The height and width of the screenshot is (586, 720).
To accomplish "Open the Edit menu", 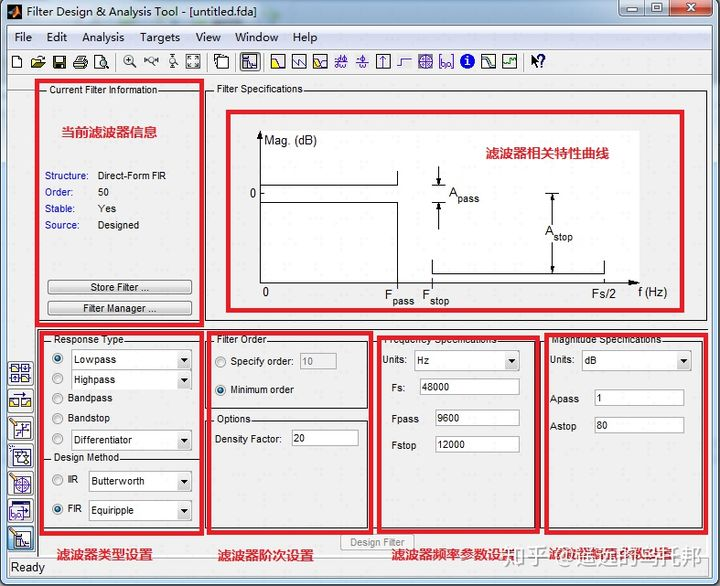I will pyautogui.click(x=56, y=37).
